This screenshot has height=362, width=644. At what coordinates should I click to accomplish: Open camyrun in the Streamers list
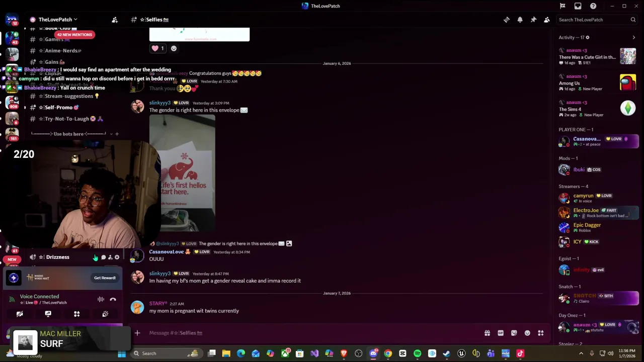(598, 198)
